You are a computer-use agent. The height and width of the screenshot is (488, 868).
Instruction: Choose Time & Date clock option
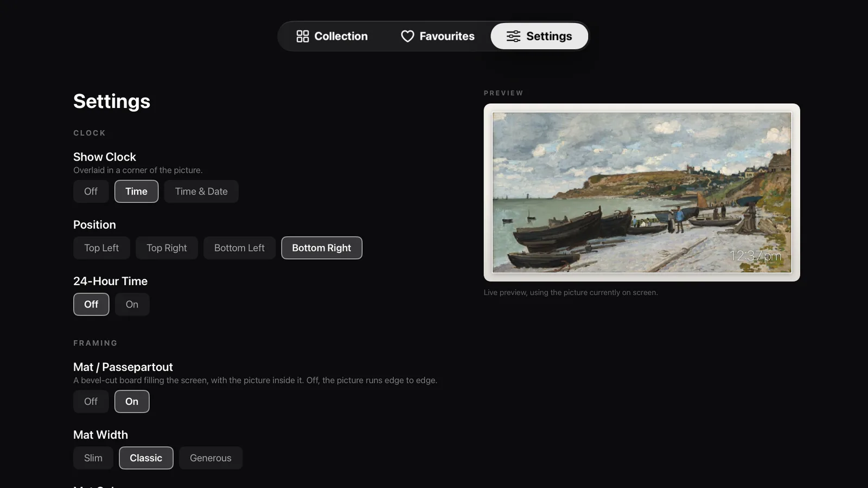(201, 191)
